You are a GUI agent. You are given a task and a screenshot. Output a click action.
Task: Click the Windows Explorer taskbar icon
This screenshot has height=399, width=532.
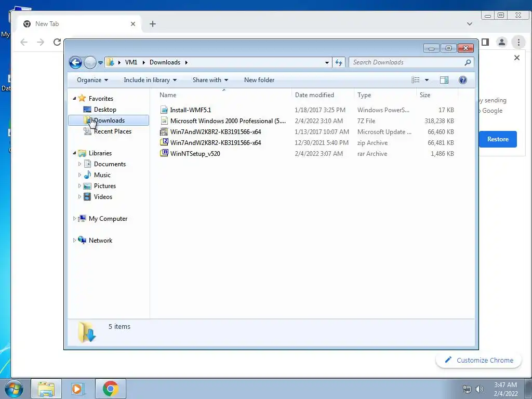click(x=46, y=389)
